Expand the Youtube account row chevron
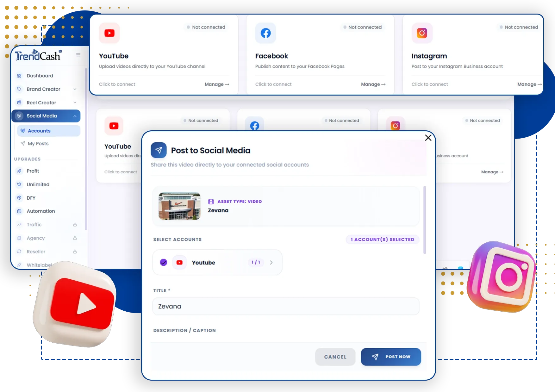The image size is (555, 392). pyautogui.click(x=271, y=262)
